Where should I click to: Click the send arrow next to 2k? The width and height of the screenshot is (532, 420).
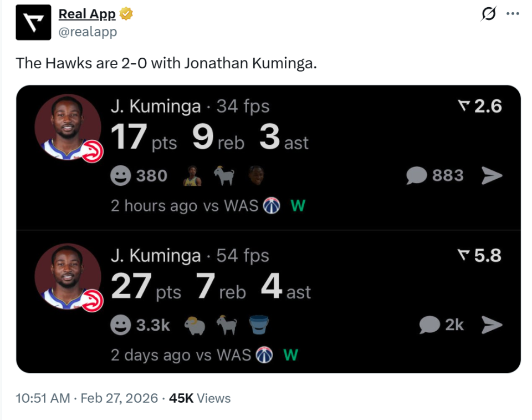[492, 325]
